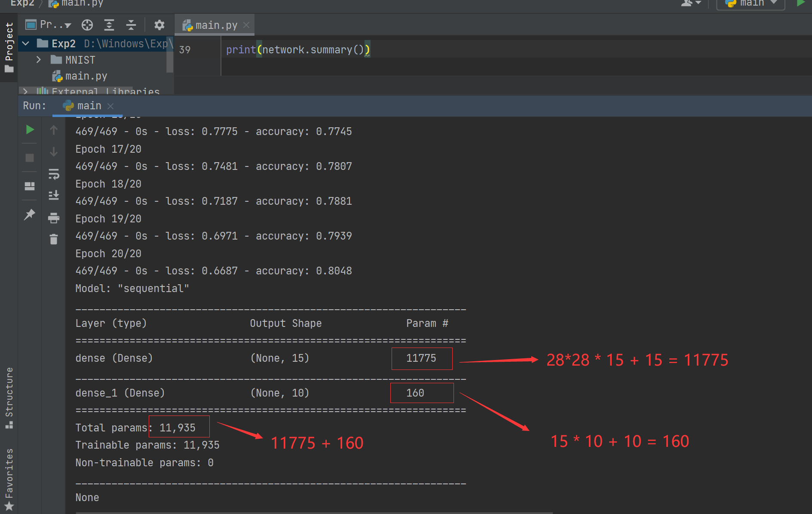Screen dimensions: 812x514
Task: Go up the stack trace with the up arrow
Action: click(54, 130)
